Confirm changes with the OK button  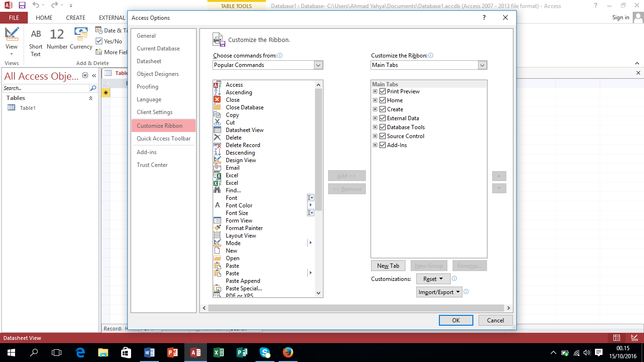(x=455, y=320)
